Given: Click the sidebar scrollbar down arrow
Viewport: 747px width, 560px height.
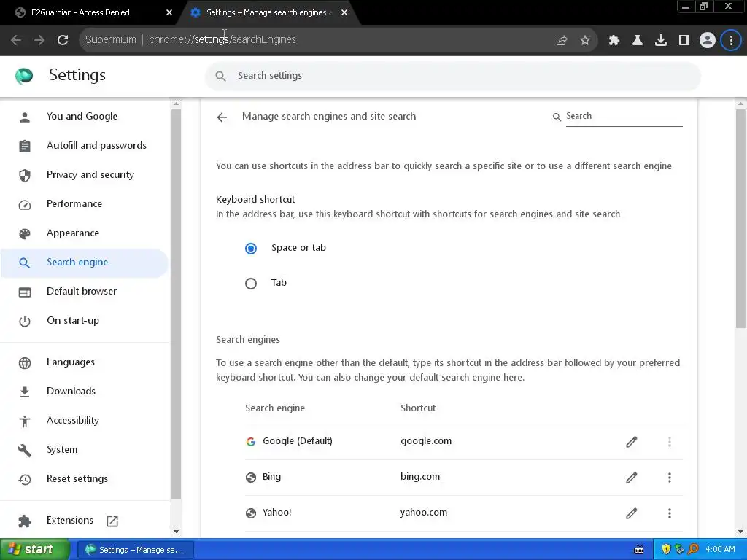Looking at the screenshot, I should pos(177,532).
